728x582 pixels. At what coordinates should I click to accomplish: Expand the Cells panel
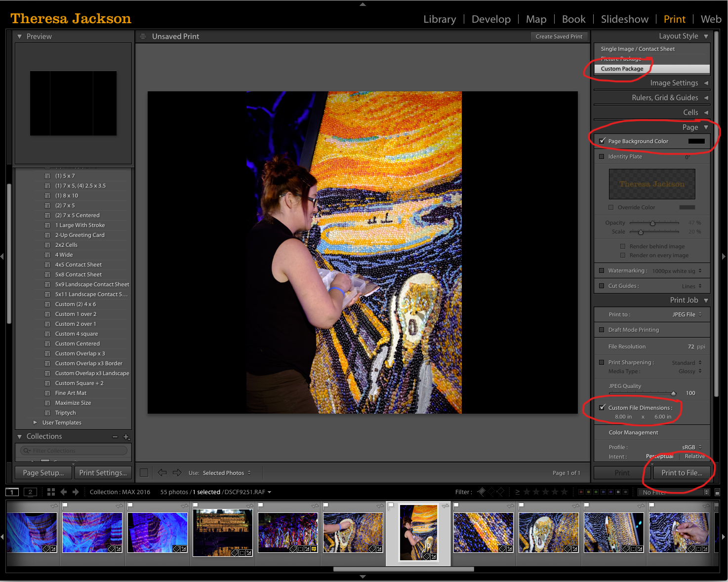tap(706, 113)
